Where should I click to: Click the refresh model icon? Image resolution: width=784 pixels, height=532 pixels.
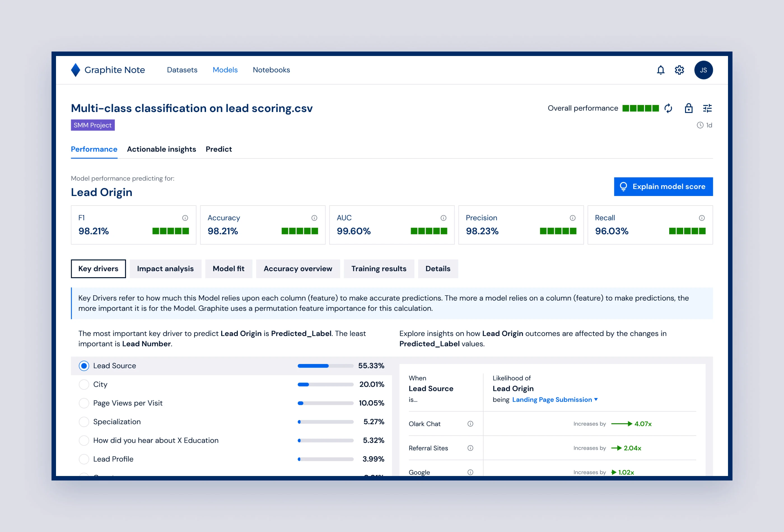[668, 108]
